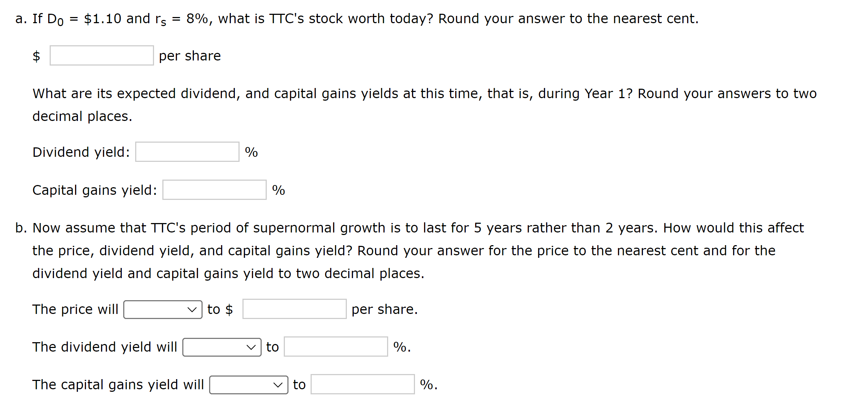This screenshot has height=407, width=868.
Task: Click the Dividend yield percentage input box
Action: [187, 152]
